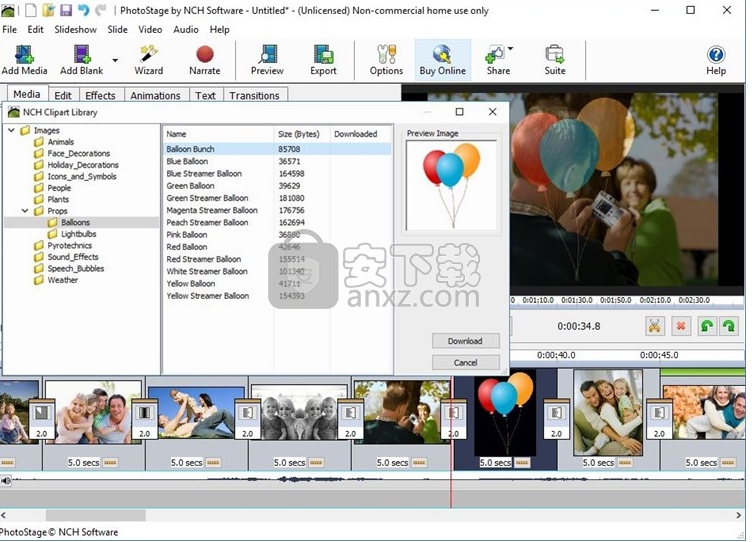Select the Holiday_Decorations folder
The width and height of the screenshot is (752, 542).
click(83, 165)
